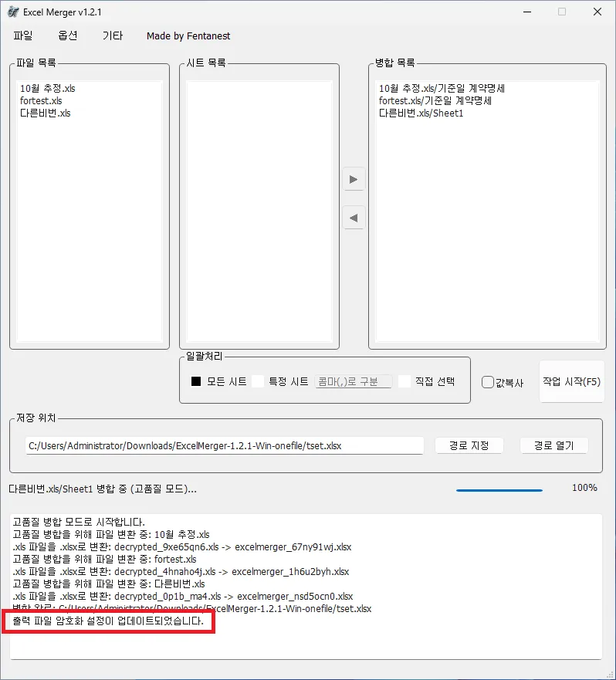
Task: Click the Made by Fentanest menu item
Action: [188, 36]
